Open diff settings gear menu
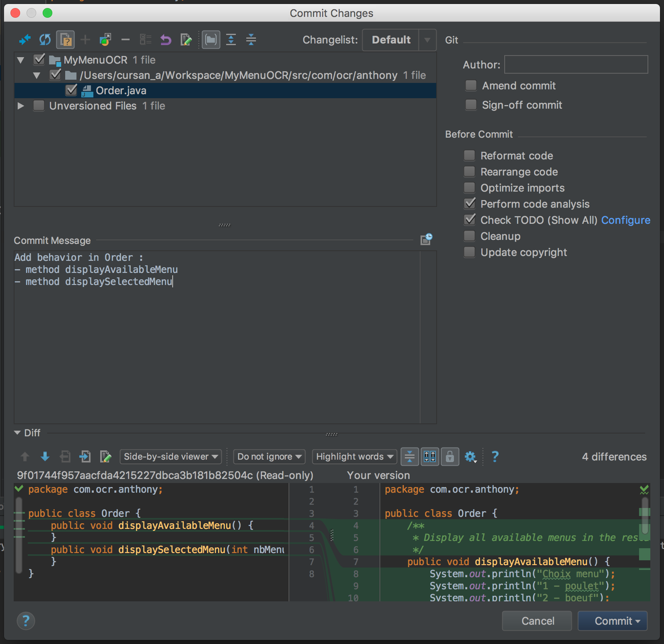Image resolution: width=664 pixels, height=644 pixels. (470, 457)
